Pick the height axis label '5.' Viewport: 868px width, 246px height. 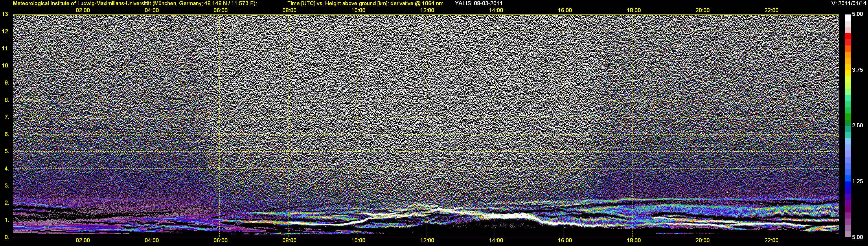(x=7, y=151)
